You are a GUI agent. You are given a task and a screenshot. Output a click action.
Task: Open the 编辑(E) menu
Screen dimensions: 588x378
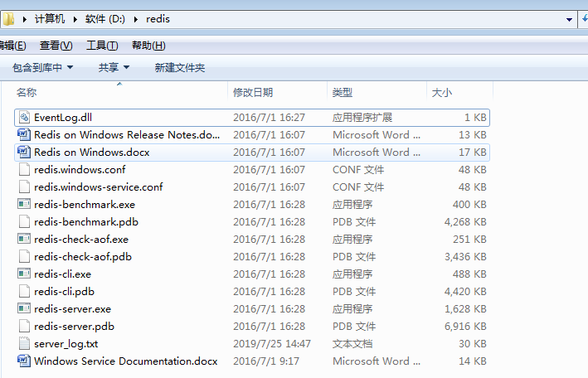pos(13,46)
